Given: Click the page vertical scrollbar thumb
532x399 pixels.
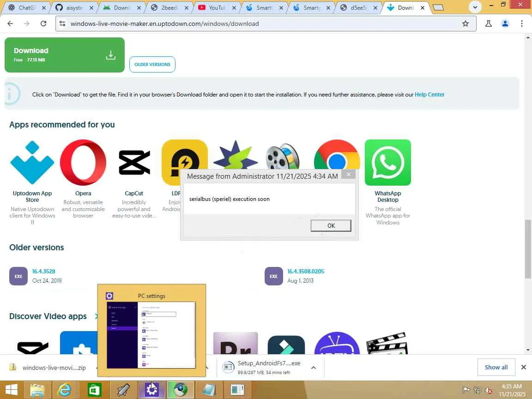Looking at the screenshot, I should click(527, 249).
